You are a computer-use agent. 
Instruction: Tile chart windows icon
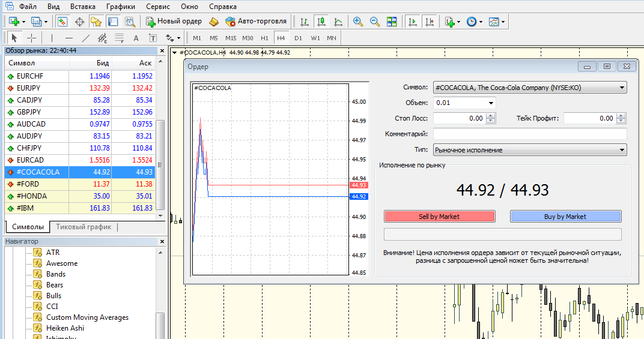392,22
